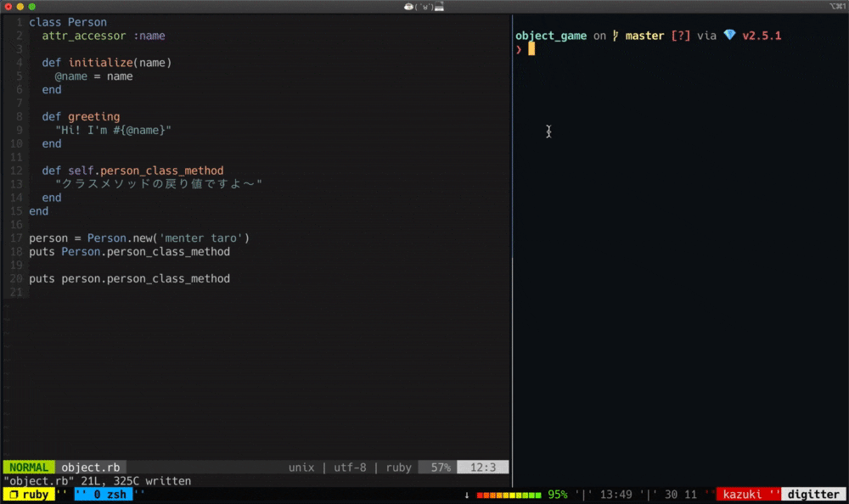Switch to the 0 zsh tmux window
This screenshot has width=849, height=504.
point(104,493)
